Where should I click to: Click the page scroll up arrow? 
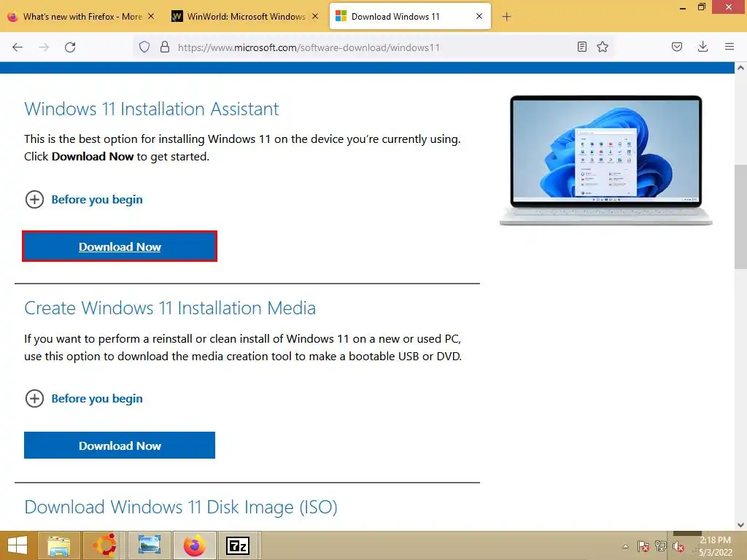740,68
